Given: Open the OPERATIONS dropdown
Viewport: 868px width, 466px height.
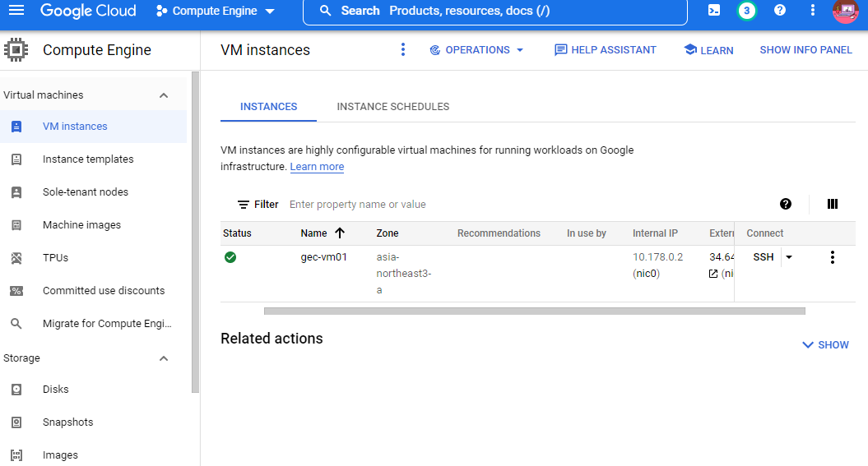Looking at the screenshot, I should 476,50.
